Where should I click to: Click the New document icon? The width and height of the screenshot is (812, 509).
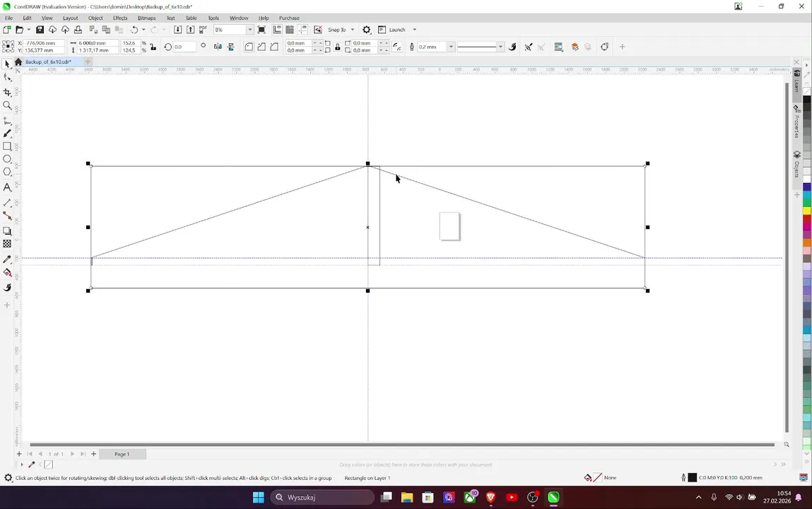coord(7,30)
